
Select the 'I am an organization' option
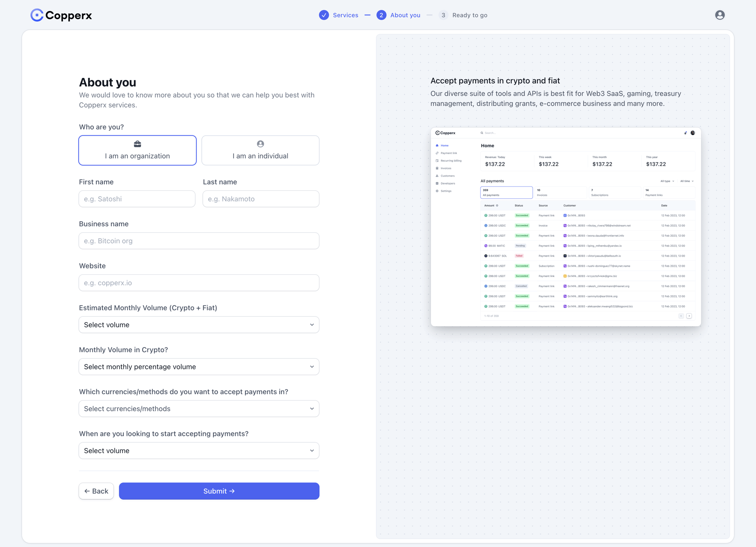(137, 150)
